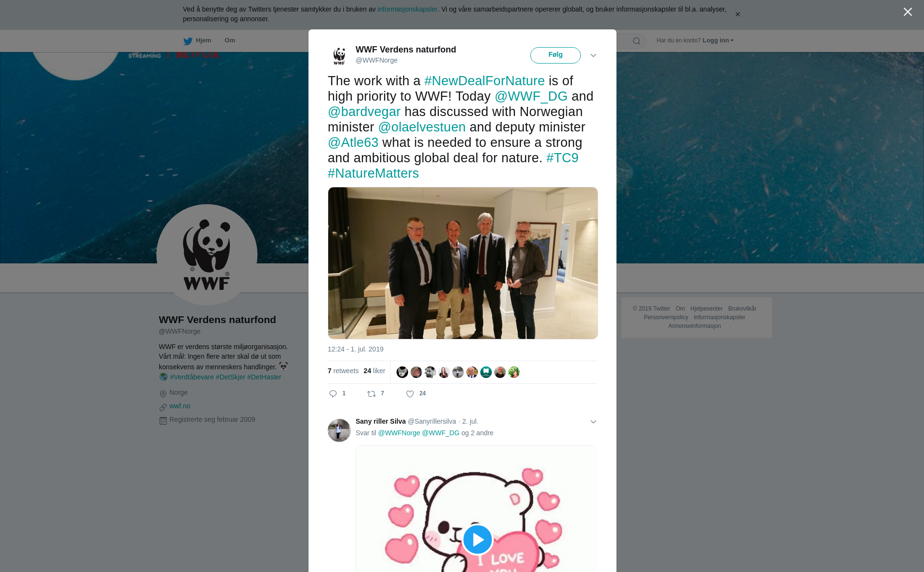Play the I Love You bear GIF
The width and height of the screenshot is (924, 572).
click(477, 539)
